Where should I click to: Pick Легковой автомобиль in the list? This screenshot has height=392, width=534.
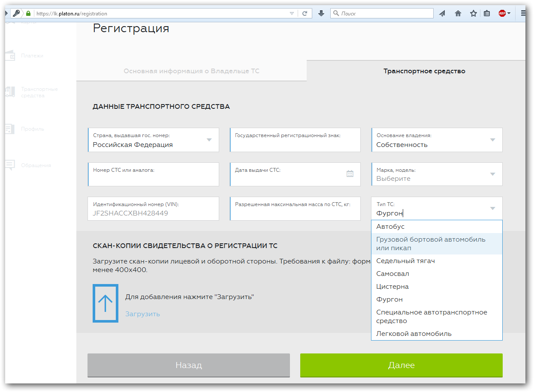(x=413, y=334)
